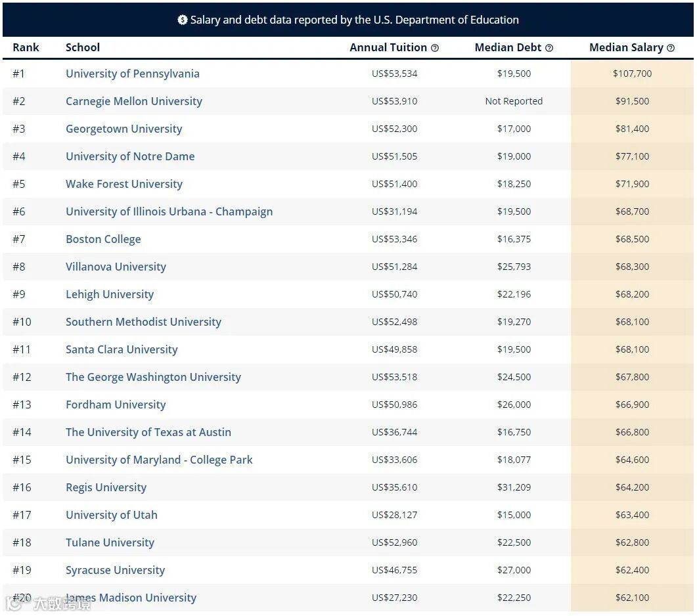Open Santa Clara University link
Viewport: 697px width, 616px height.
pyautogui.click(x=122, y=349)
